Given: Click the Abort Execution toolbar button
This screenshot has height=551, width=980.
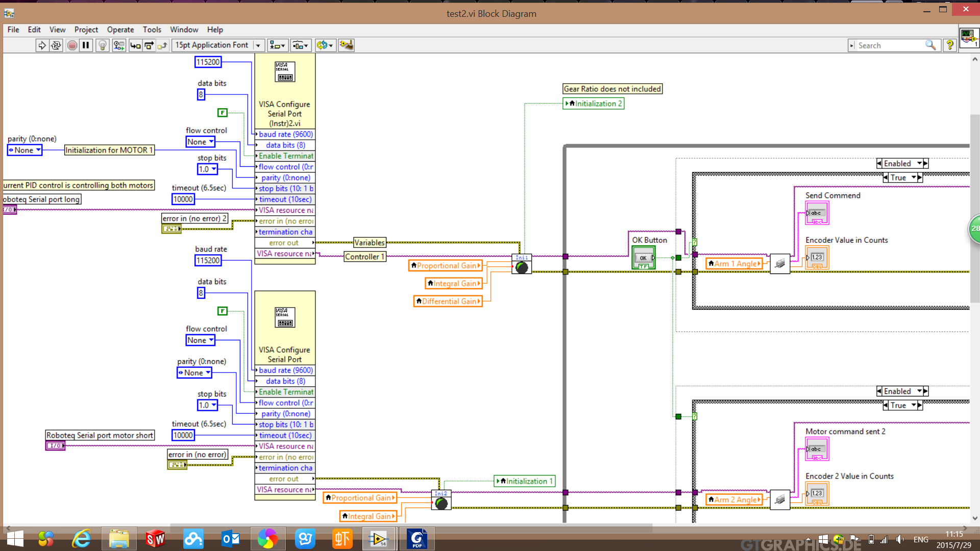Looking at the screenshot, I should tap(72, 45).
